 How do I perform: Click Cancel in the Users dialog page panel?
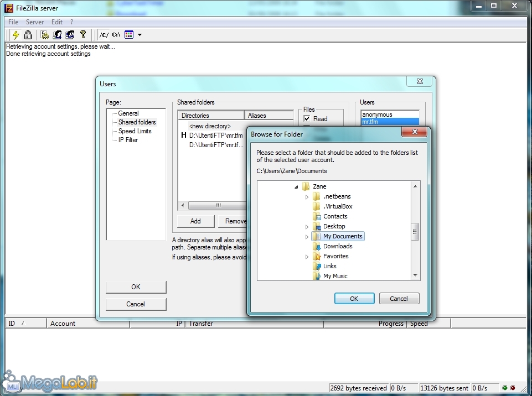tap(136, 304)
